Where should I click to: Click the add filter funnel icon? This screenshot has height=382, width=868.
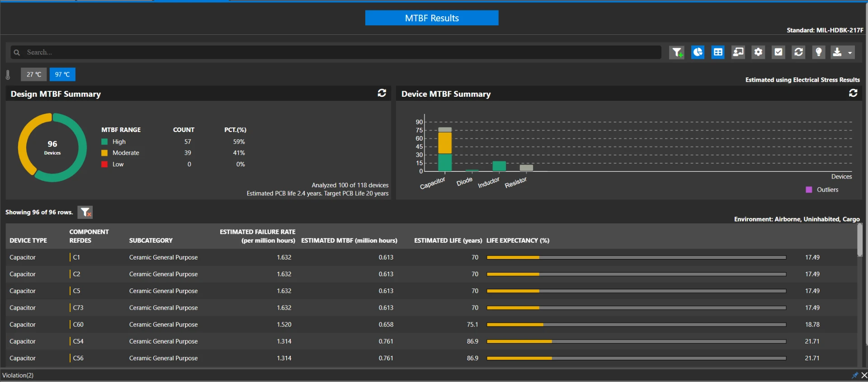(677, 52)
